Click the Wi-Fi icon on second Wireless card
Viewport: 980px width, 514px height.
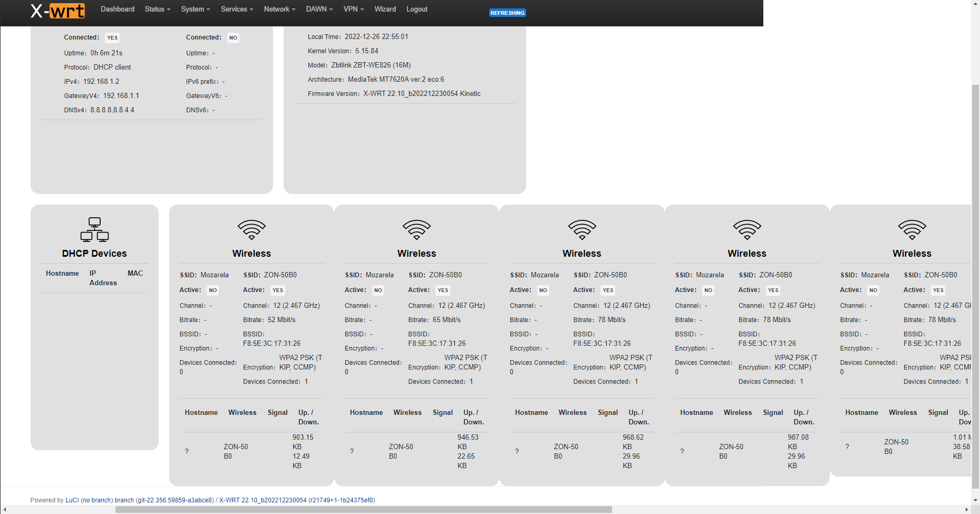click(x=416, y=229)
